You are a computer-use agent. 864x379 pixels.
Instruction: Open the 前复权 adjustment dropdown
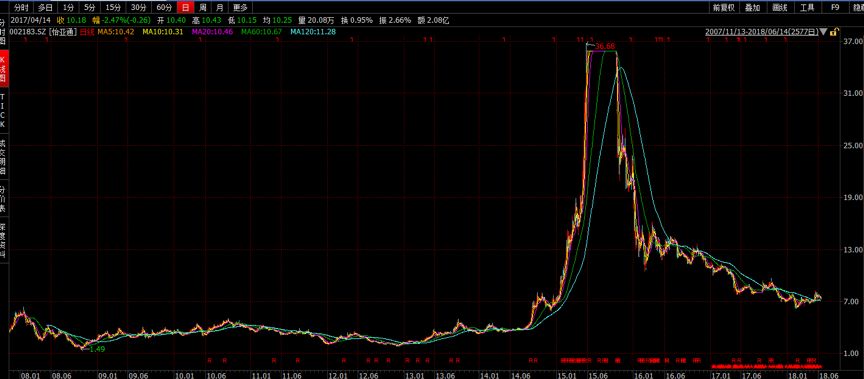(723, 7)
